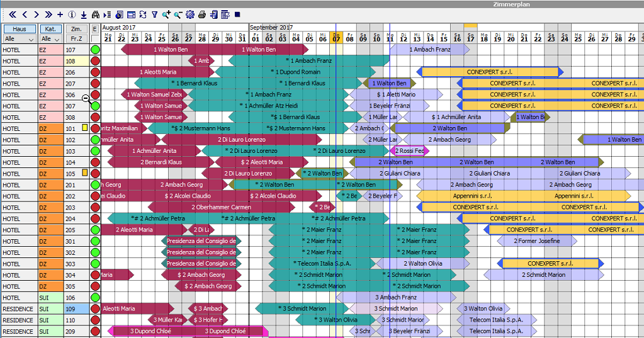Click the refresh arrows icon

(142, 14)
